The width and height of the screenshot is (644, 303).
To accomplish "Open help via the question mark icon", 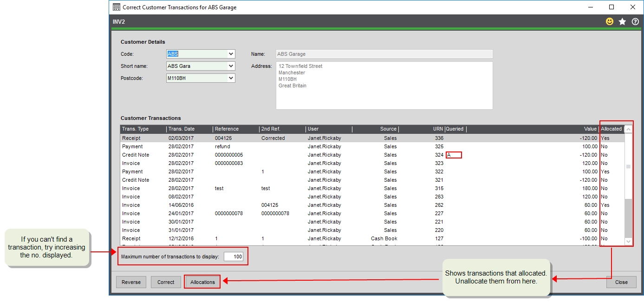I will click(635, 21).
